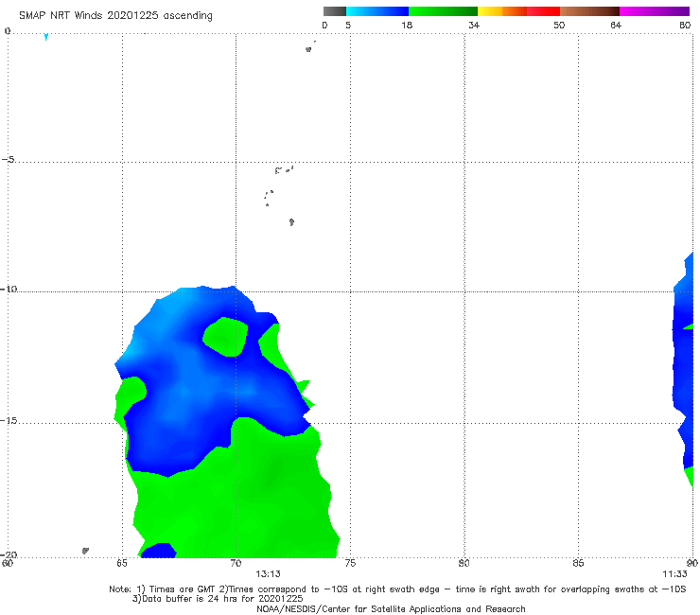Click the longitude label '80'
The image size is (700, 615).
[464, 563]
